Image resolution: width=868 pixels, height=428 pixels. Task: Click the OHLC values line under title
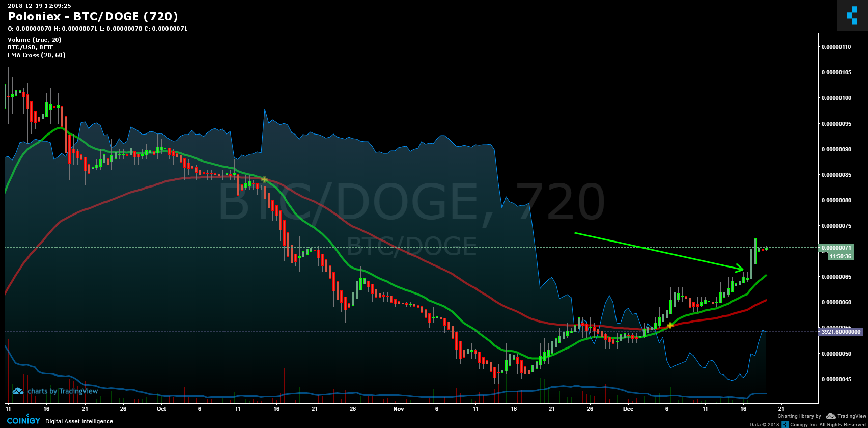[98, 29]
